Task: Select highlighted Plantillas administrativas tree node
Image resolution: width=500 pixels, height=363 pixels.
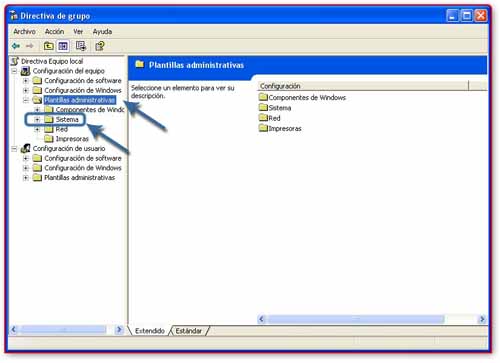Action: (x=80, y=100)
